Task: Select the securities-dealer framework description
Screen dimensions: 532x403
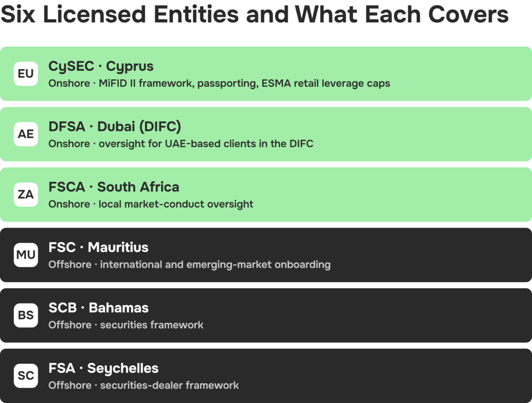Action: [x=144, y=385]
